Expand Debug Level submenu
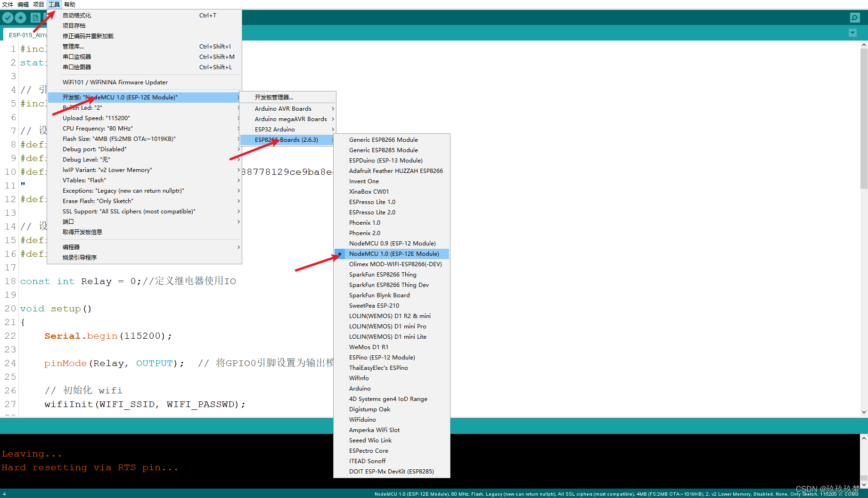This screenshot has width=868, height=498. 144,160
